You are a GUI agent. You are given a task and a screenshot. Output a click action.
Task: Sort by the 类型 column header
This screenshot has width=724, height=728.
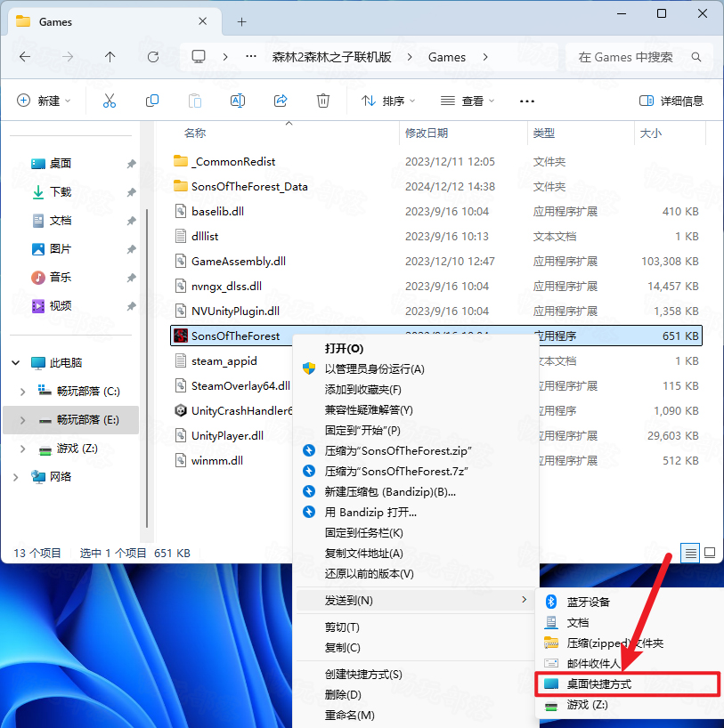[544, 133]
